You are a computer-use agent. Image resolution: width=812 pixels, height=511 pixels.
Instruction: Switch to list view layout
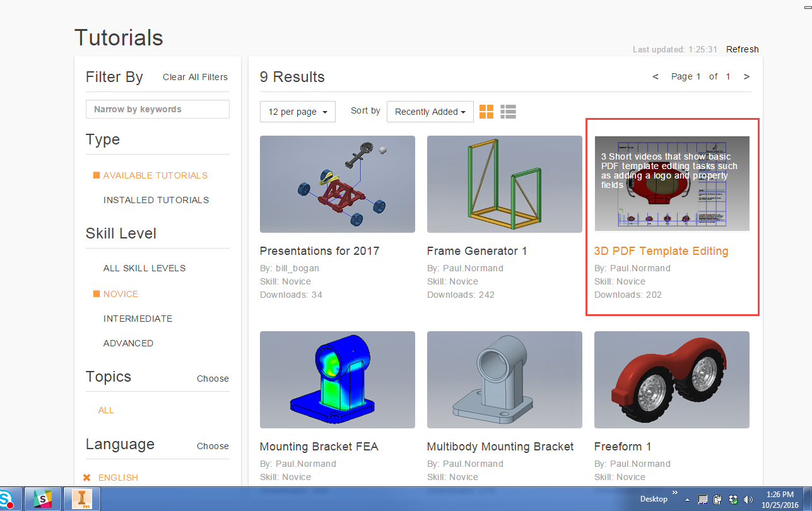click(x=508, y=112)
